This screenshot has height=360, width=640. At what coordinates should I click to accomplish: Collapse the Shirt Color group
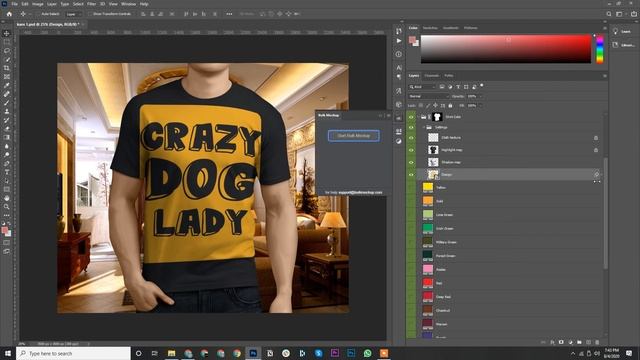[418, 117]
